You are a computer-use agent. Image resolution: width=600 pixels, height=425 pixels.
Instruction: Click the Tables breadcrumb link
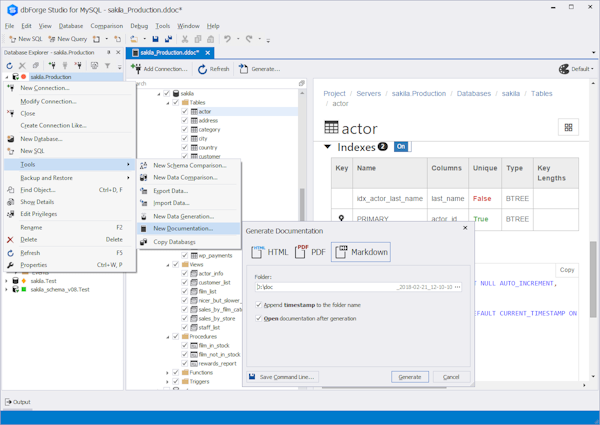pyautogui.click(x=541, y=93)
